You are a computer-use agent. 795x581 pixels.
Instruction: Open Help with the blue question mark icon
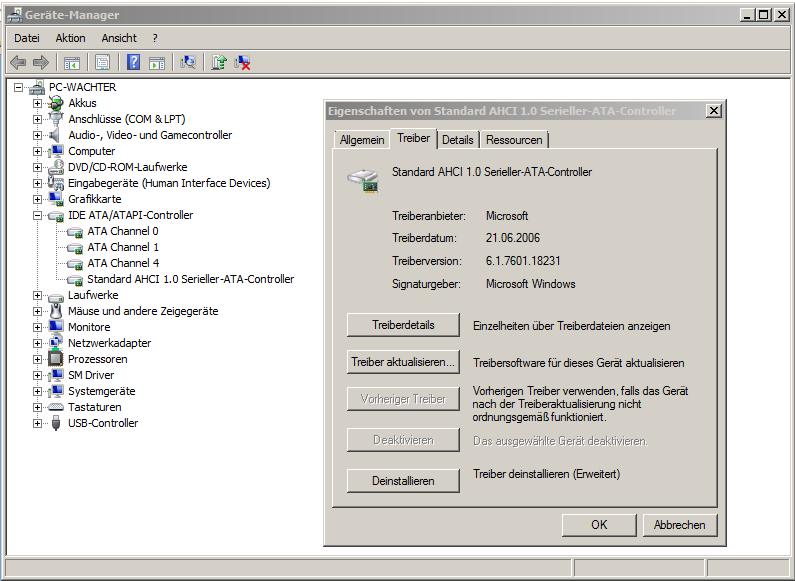pyautogui.click(x=133, y=62)
